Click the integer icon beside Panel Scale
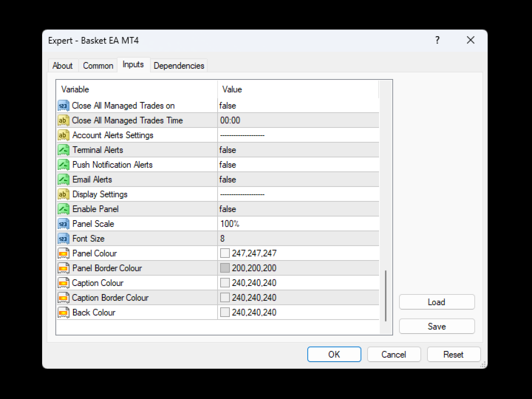 [x=64, y=224]
